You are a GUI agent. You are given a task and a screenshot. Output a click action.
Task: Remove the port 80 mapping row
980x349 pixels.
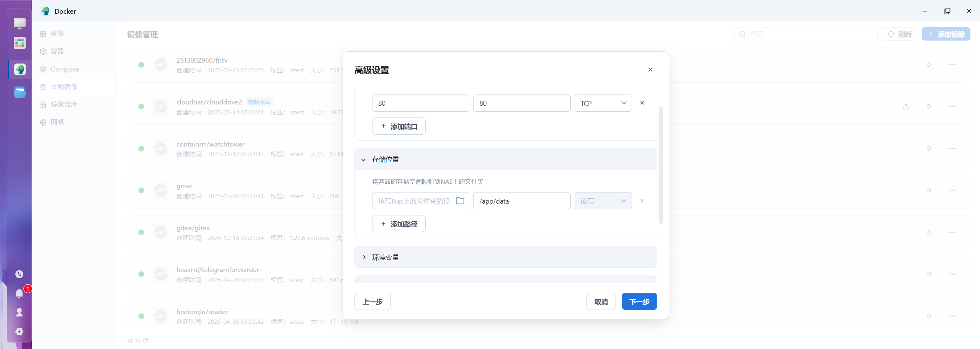(642, 103)
